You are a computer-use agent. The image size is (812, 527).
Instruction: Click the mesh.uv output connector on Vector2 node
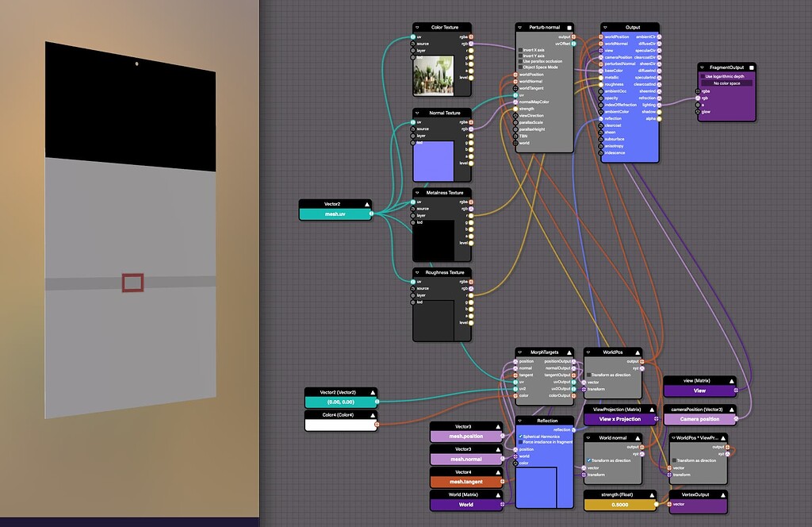click(373, 212)
